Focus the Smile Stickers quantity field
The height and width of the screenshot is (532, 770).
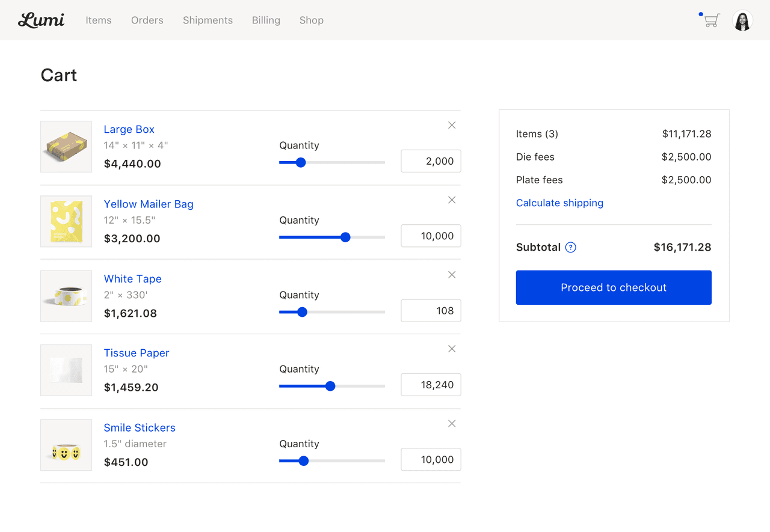(x=431, y=460)
